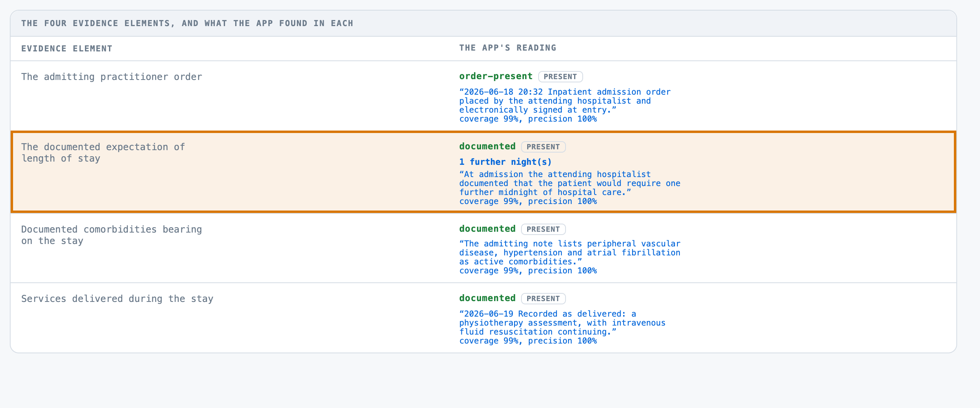This screenshot has width=980, height=408.
Task: Open the inpatient admission order quote
Action: click(565, 101)
